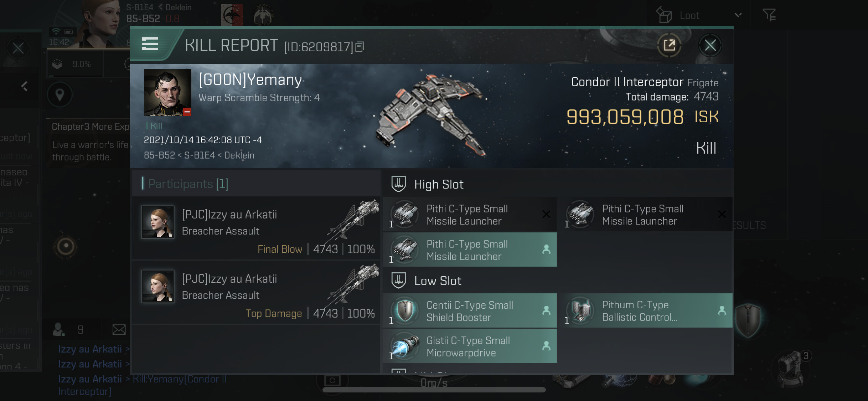View Yemany's character portrait
This screenshot has width=868, height=401.
167,93
